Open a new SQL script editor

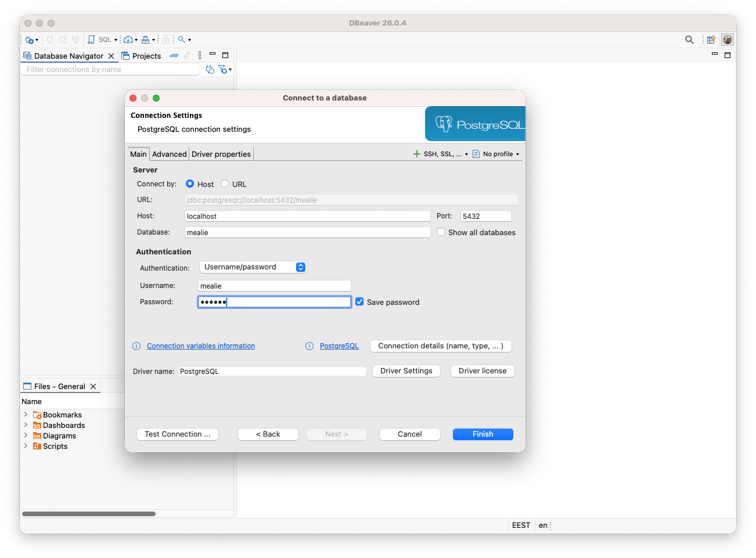pyautogui.click(x=99, y=39)
